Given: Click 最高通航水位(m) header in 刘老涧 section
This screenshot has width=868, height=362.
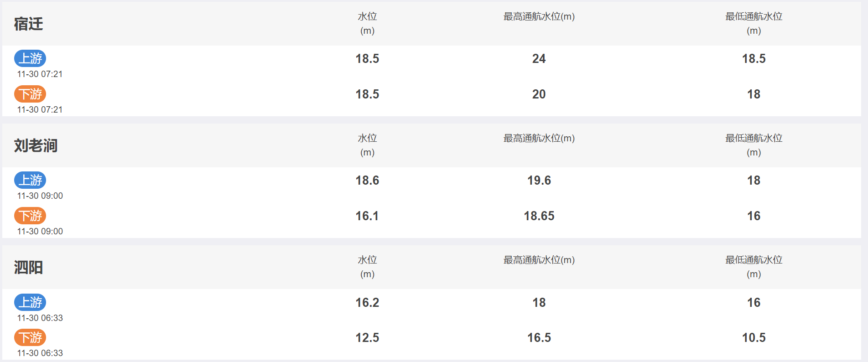Looking at the screenshot, I should point(539,138).
